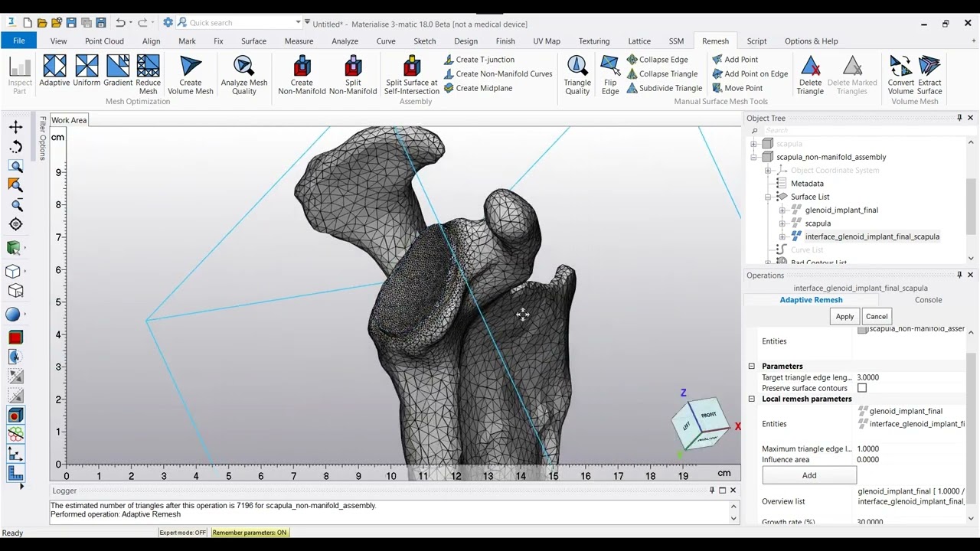This screenshot has height=551, width=980.
Task: Select the rotate view tool in left toolbar
Action: (x=15, y=147)
